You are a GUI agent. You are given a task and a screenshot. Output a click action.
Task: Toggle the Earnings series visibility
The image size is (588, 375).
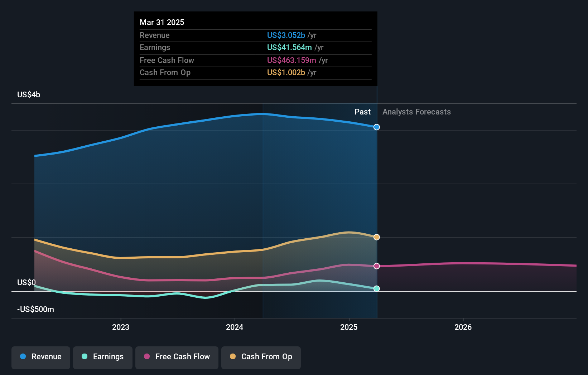click(102, 357)
